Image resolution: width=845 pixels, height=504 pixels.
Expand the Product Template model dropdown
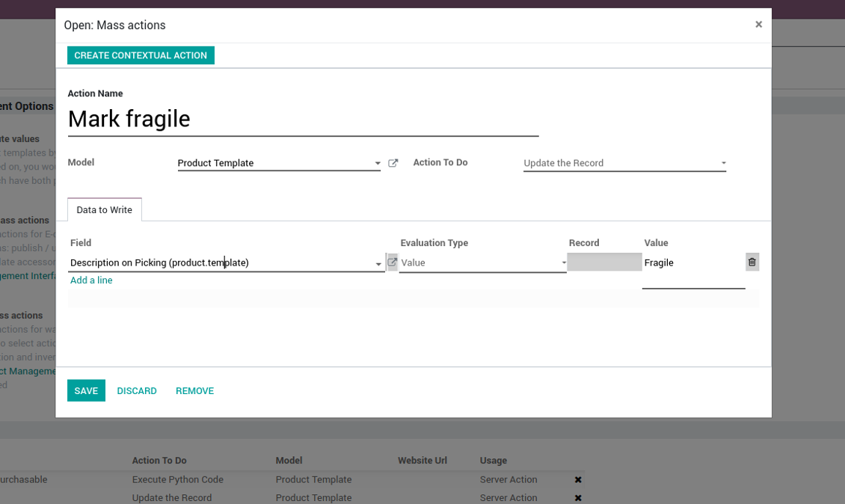pyautogui.click(x=378, y=163)
